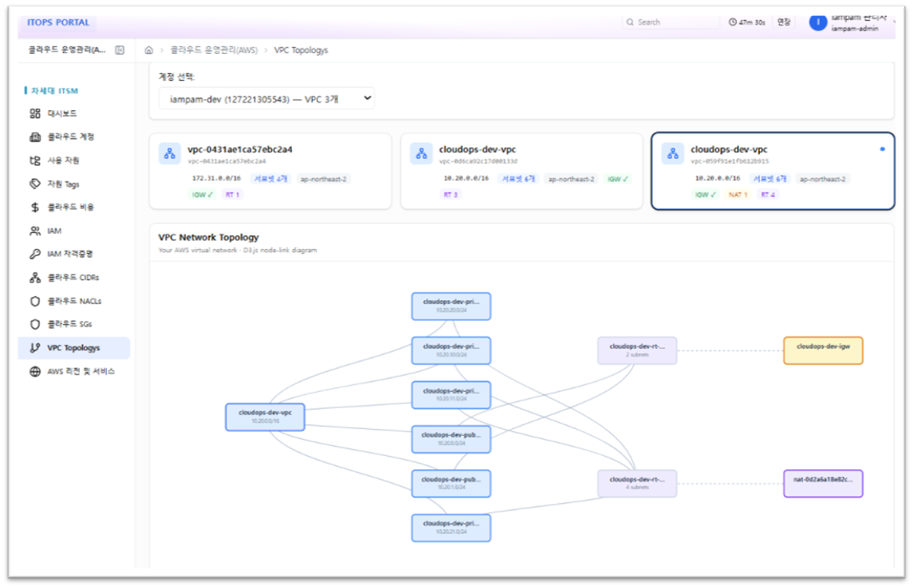Extend session with 연장 button
The image size is (913, 588).
click(x=784, y=22)
